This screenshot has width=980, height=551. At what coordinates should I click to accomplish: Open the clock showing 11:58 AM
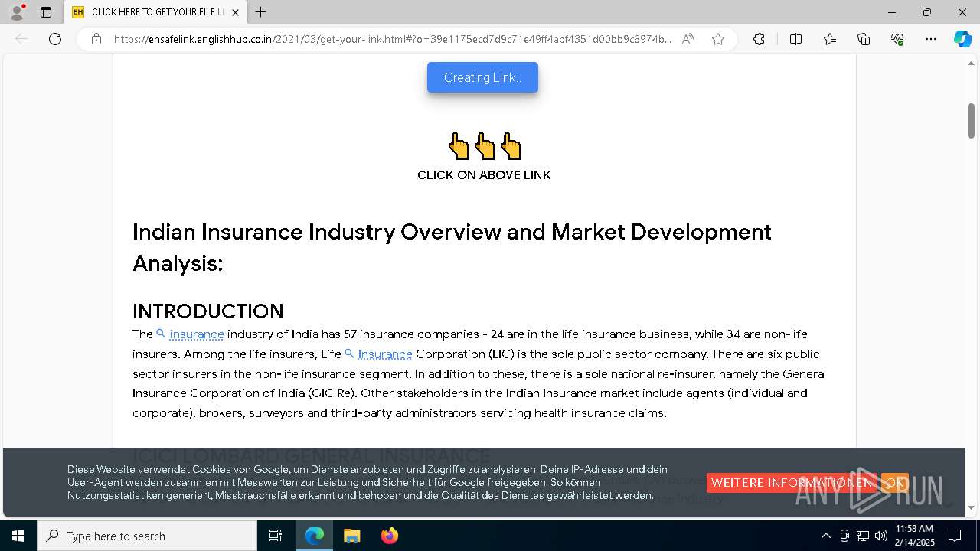click(x=915, y=536)
